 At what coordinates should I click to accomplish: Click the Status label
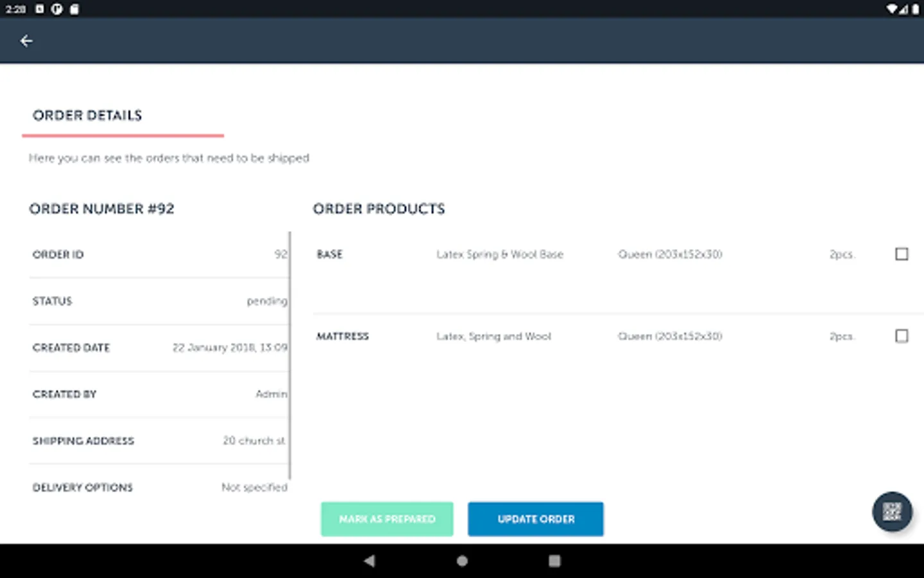(52, 301)
